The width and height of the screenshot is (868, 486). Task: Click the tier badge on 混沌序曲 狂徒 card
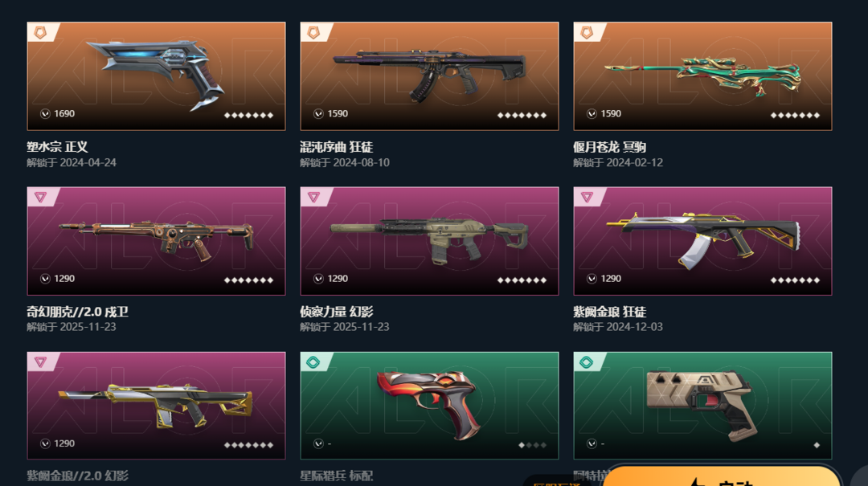tap(313, 33)
